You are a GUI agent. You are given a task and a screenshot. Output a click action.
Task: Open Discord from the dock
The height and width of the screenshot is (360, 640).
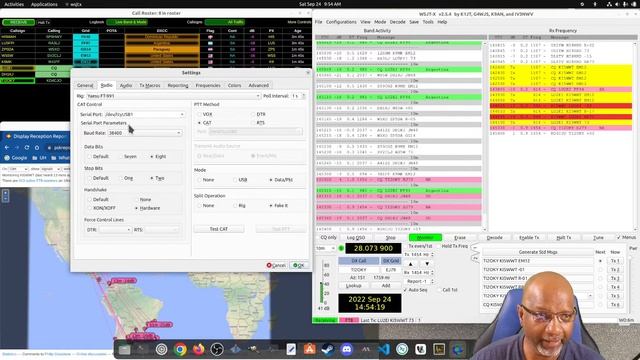(347, 349)
